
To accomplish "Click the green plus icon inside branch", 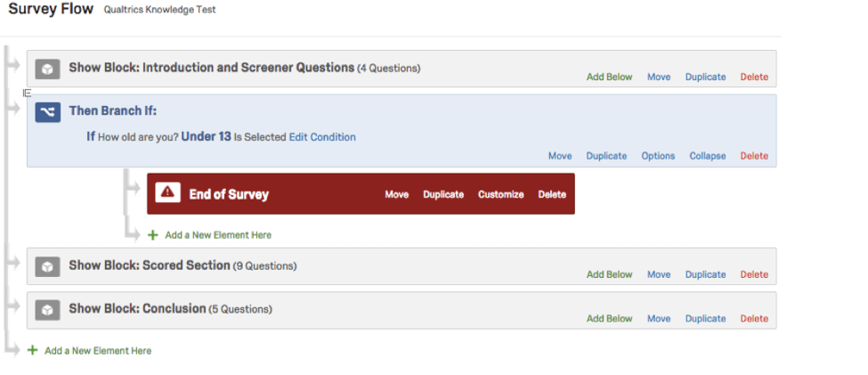I will (152, 235).
